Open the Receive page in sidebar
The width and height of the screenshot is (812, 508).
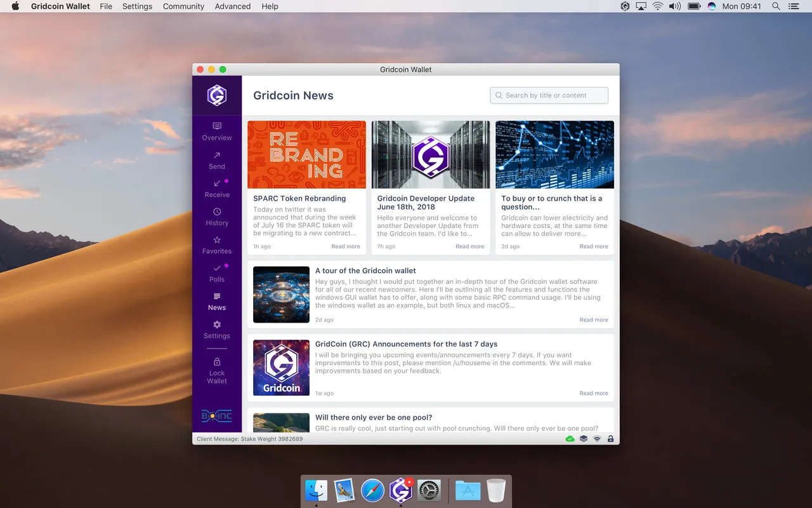tap(217, 189)
